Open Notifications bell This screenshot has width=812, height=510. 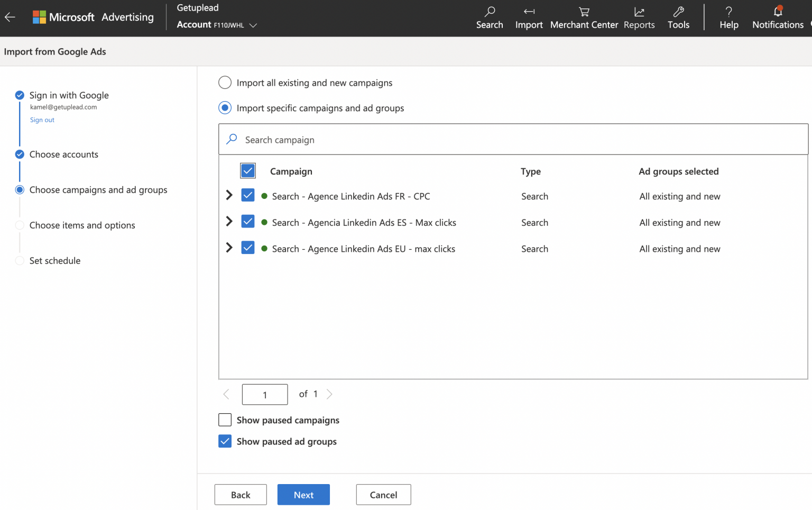(778, 18)
